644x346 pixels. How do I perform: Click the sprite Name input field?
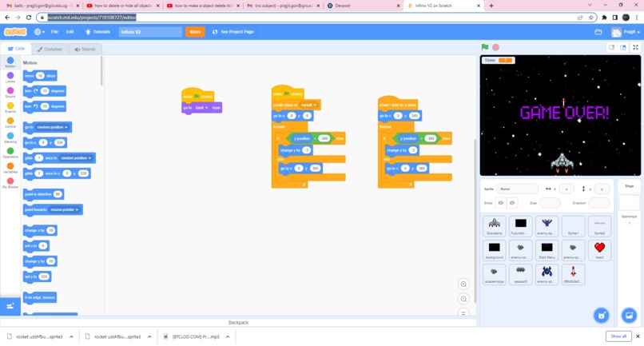518,189
